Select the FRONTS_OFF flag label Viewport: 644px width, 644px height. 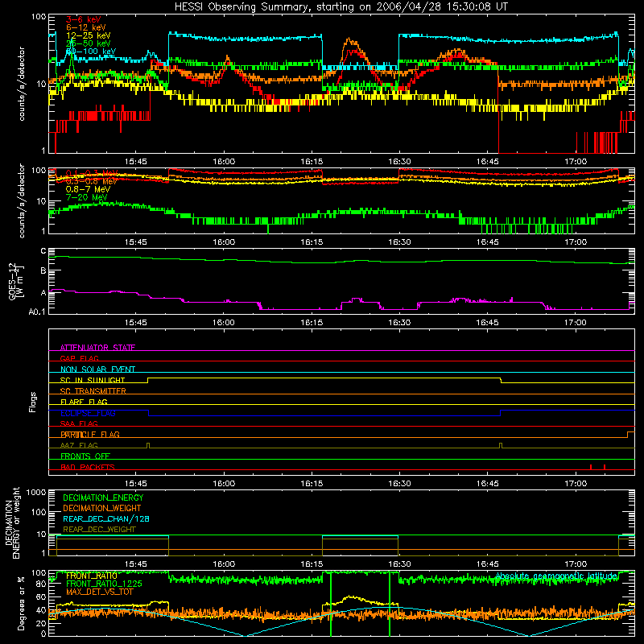tap(85, 456)
